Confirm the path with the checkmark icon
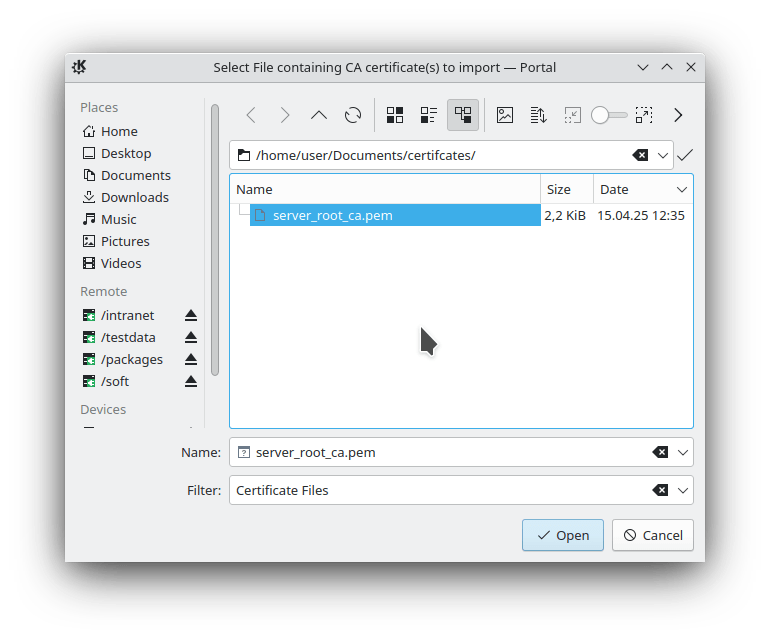Screen dimensions: 770x639 coord(685,155)
